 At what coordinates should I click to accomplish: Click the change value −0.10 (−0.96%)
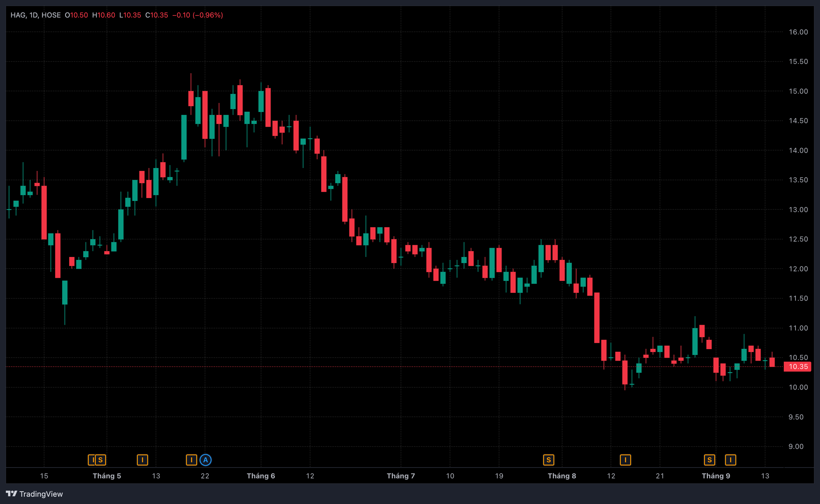point(198,15)
